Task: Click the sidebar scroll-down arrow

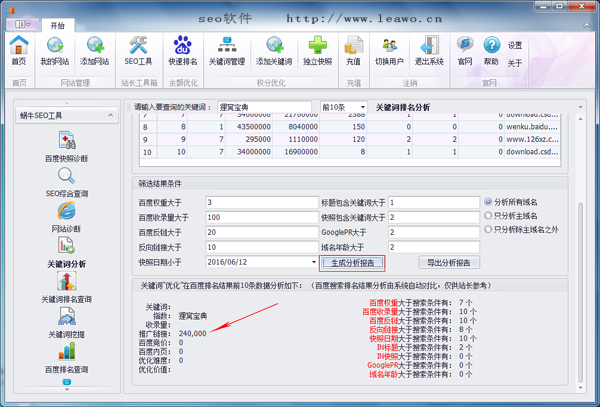Action: [x=67, y=389]
